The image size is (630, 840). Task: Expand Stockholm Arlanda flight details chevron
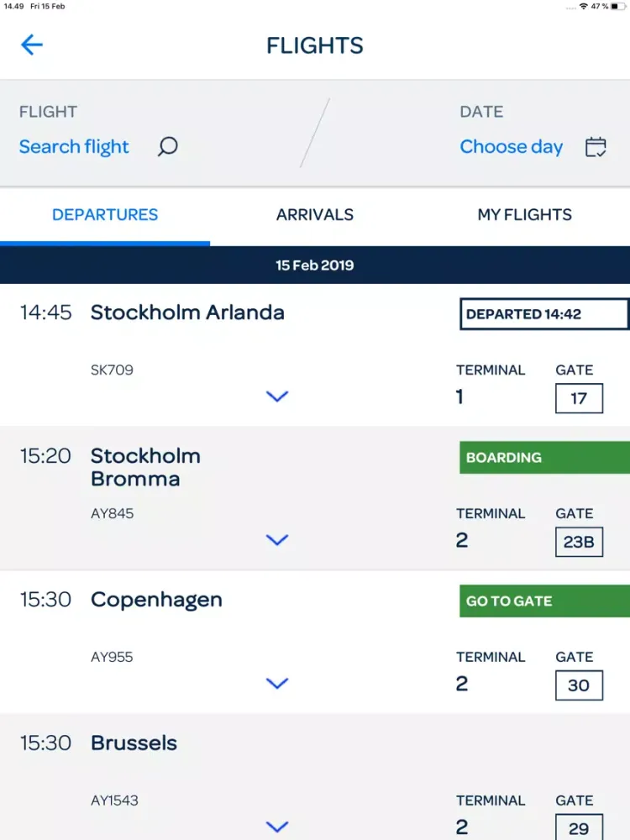[x=276, y=396]
